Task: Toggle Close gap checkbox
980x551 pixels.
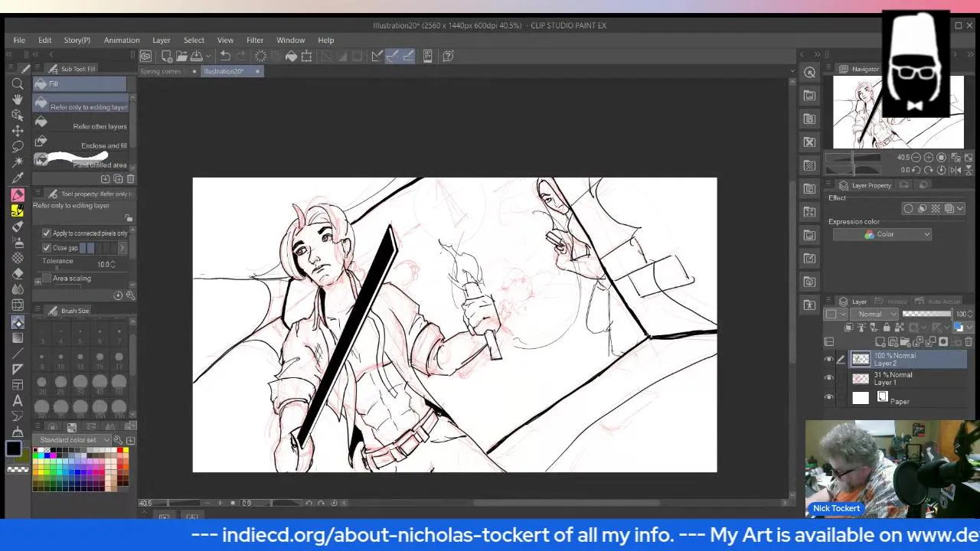Action: click(47, 248)
